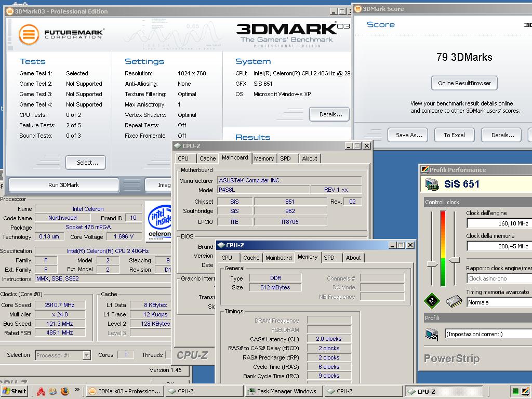The image size is (532, 399).
Task: Switch to CPU tab in the front CPU-Z window
Action: coord(227,258)
